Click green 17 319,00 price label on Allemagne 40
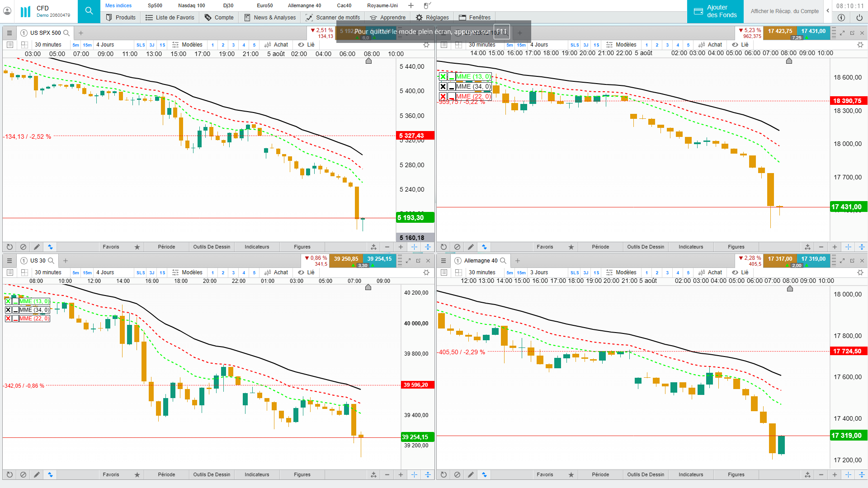This screenshot has height=488, width=868. 848,436
